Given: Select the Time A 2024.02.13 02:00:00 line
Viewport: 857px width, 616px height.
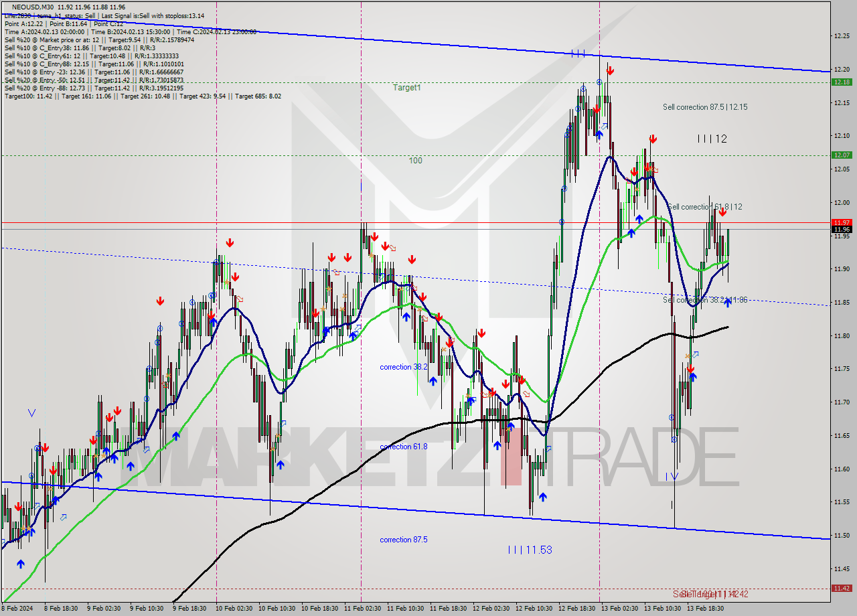Looking at the screenshot, I should (x=130, y=31).
